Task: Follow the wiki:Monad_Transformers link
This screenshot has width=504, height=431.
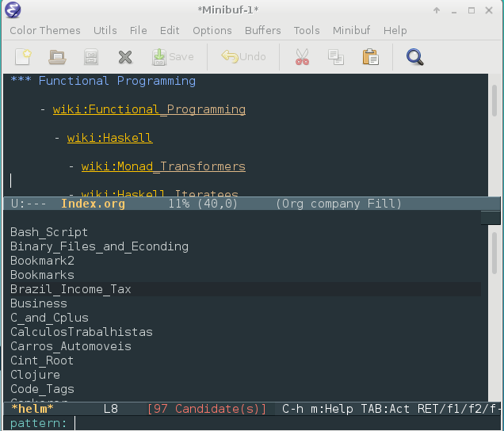Action: coord(163,166)
